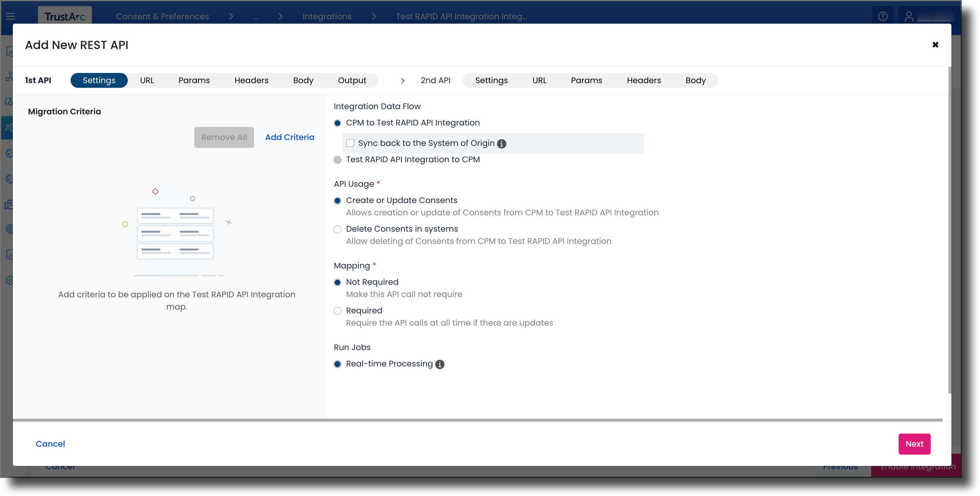
Task: Click the Next button
Action: [914, 444]
